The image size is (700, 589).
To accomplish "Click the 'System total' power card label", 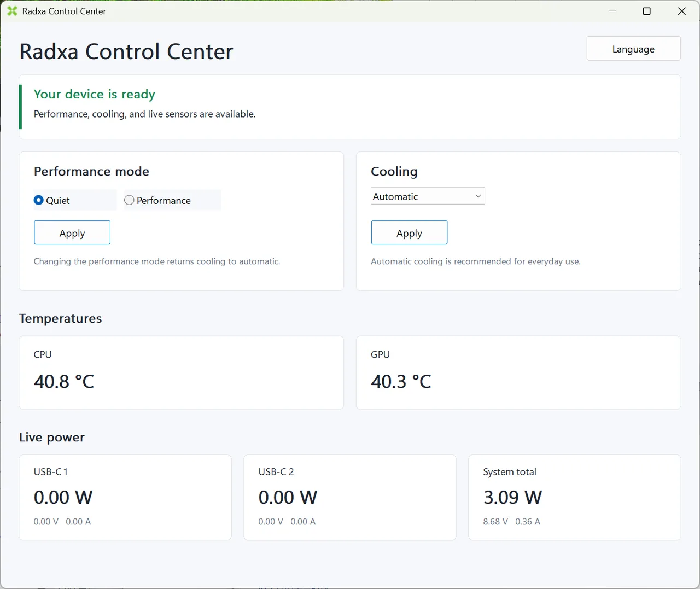I will click(510, 472).
